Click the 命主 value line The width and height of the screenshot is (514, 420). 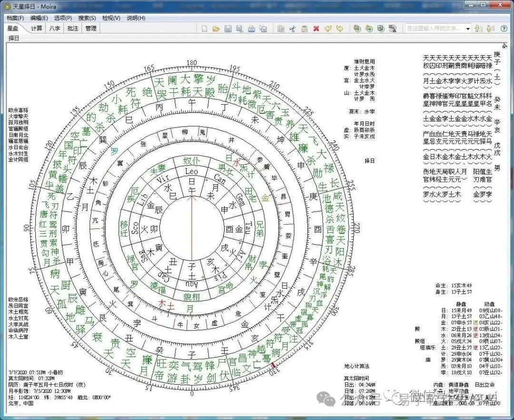[454, 286]
